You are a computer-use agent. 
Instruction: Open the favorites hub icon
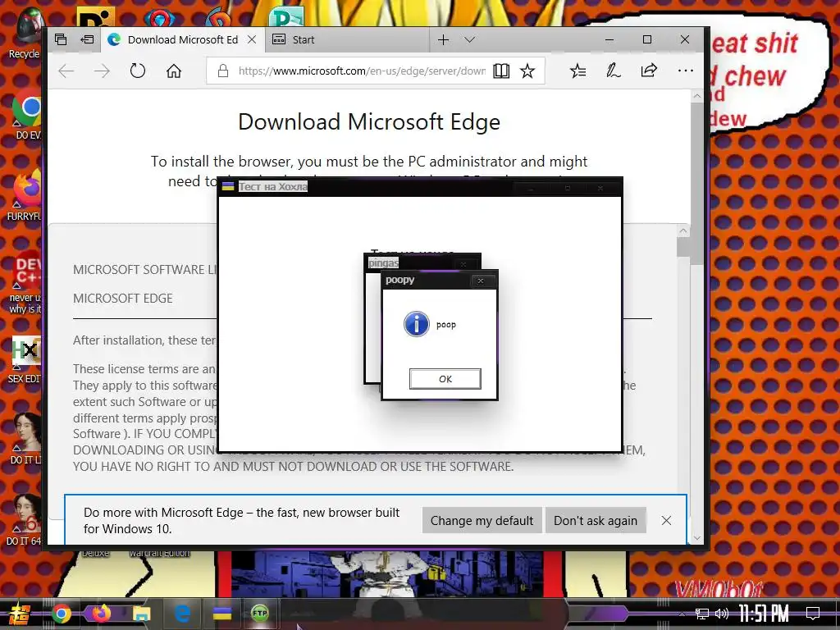point(578,71)
